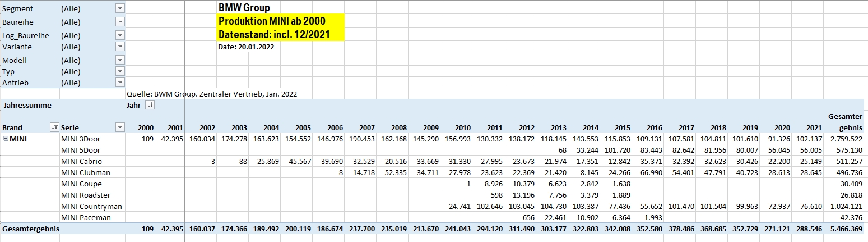868x242 pixels.
Task: Open the Antrieb filter dropdown
Action: pos(119,83)
